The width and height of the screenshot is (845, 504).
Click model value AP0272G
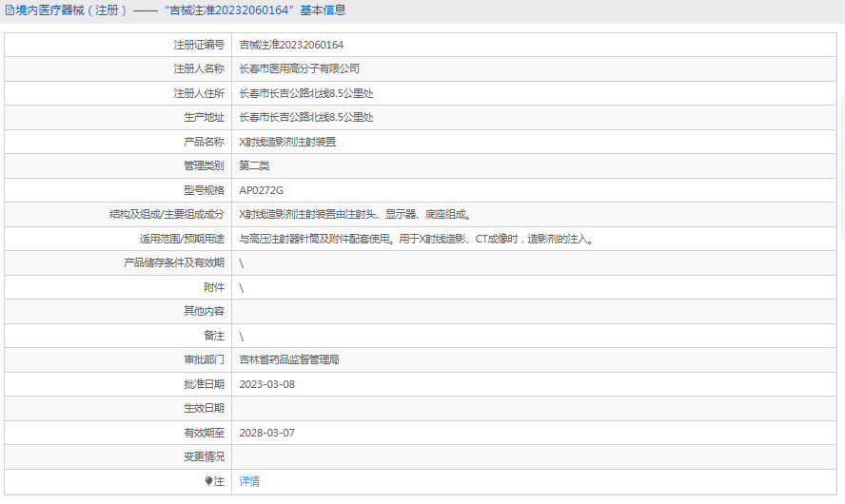[x=262, y=190]
